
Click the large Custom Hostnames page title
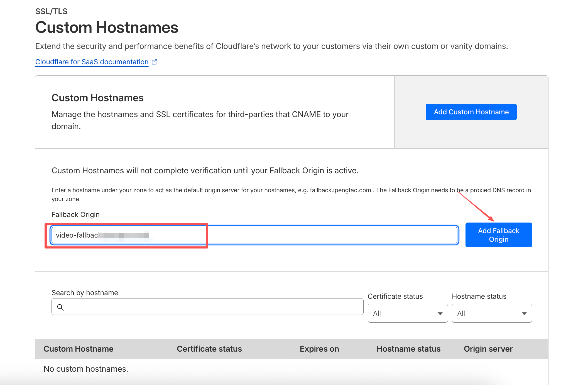tap(107, 27)
